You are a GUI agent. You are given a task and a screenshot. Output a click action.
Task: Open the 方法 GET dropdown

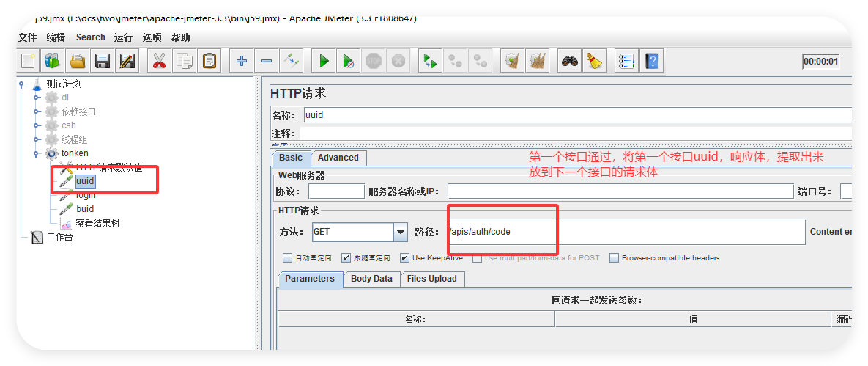[401, 232]
